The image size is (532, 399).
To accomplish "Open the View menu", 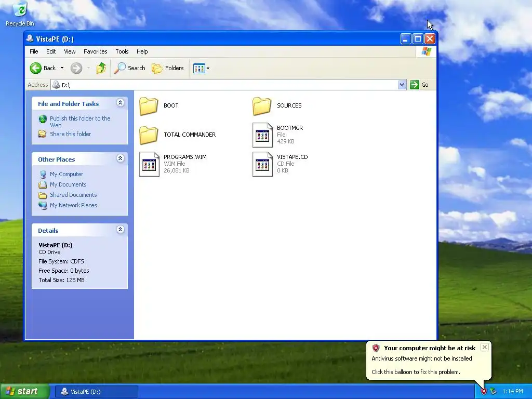I will coord(70,51).
